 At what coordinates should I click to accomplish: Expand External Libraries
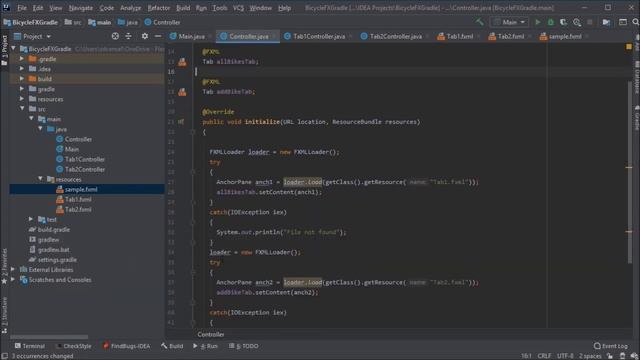coord(13,269)
